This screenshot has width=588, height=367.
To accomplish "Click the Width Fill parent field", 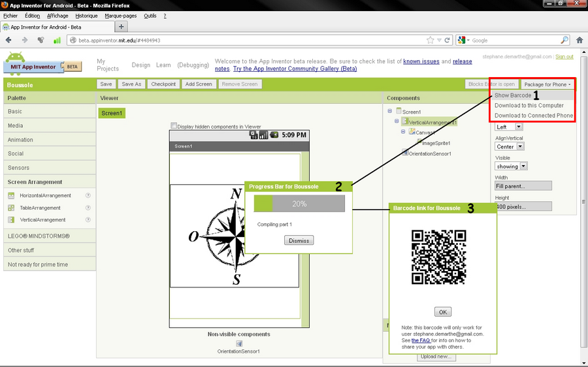I will (x=523, y=186).
